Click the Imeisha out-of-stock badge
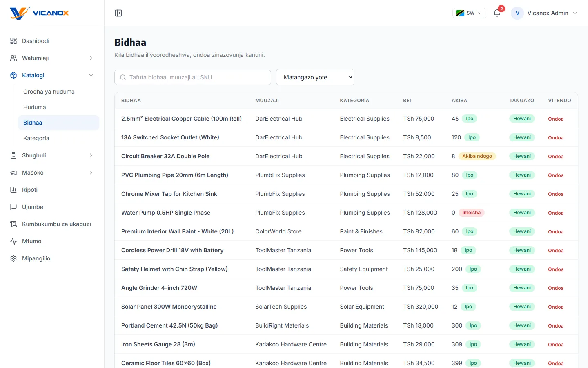Viewport: 588px width, 368px height. [471, 213]
